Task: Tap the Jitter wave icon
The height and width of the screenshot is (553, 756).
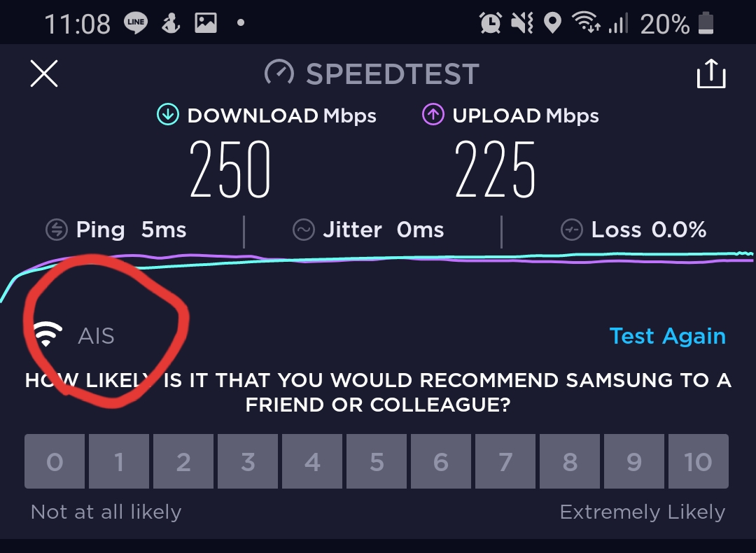Action: pyautogui.click(x=303, y=230)
